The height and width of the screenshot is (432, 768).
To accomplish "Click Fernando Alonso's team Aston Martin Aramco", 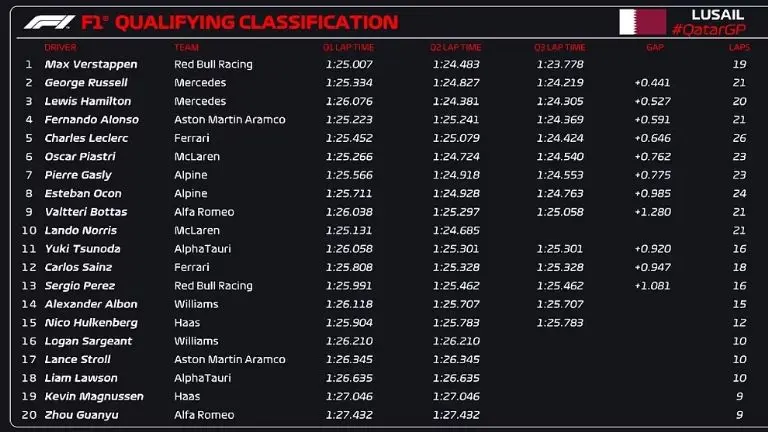I will 229,120.
